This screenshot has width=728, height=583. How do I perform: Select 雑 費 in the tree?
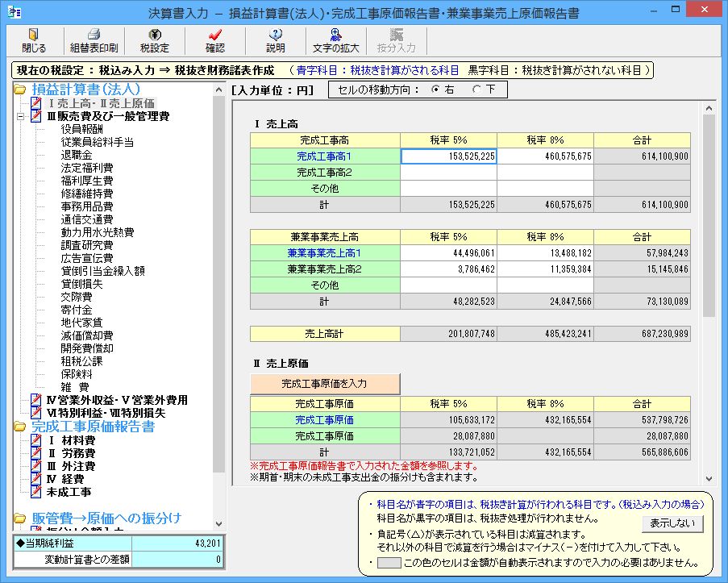click(x=75, y=387)
